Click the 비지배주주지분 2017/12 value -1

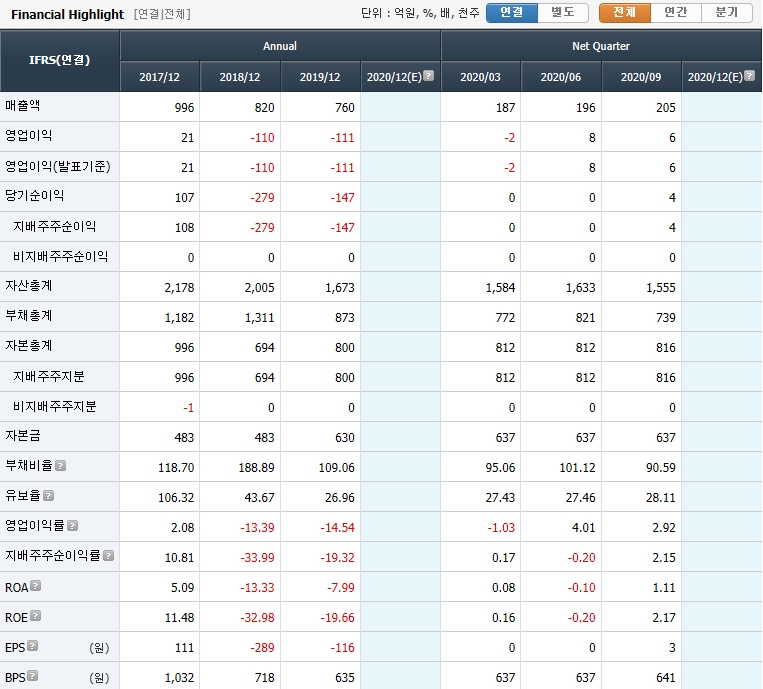[188, 408]
